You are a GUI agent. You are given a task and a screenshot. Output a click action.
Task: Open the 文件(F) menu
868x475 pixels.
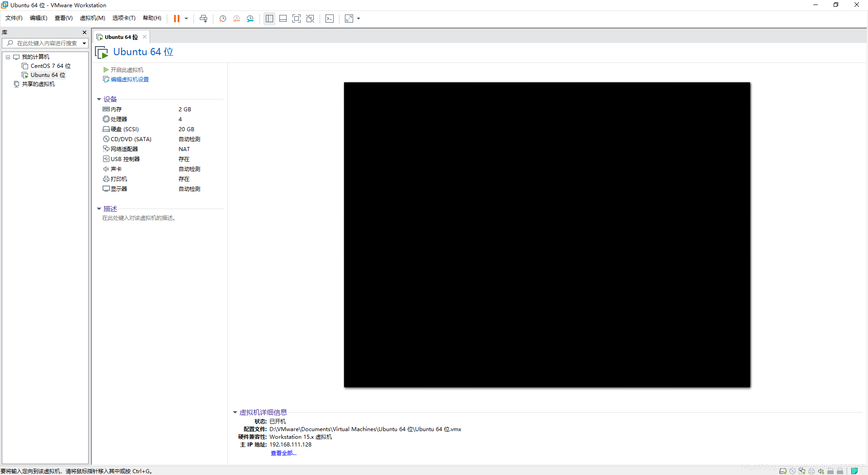point(14,18)
